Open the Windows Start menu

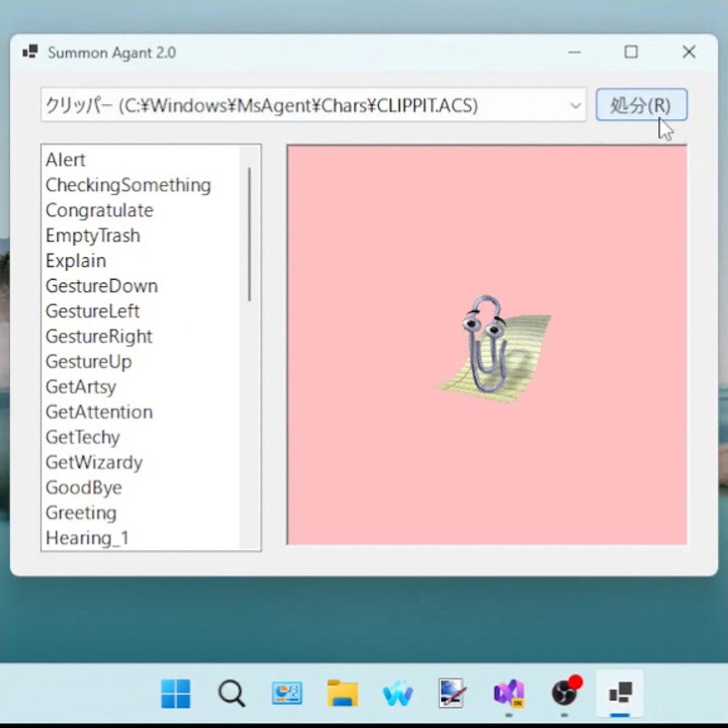[176, 693]
